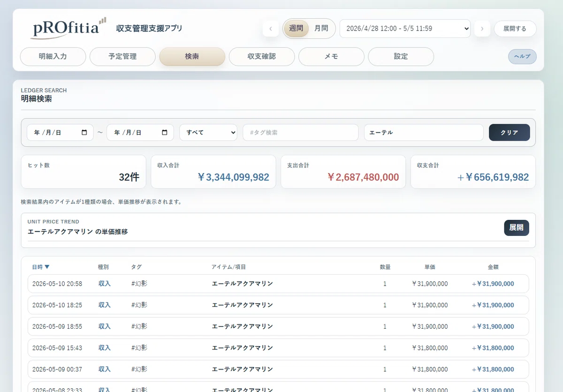Click the 明細検索 section heading
563x392 pixels.
tap(37, 99)
